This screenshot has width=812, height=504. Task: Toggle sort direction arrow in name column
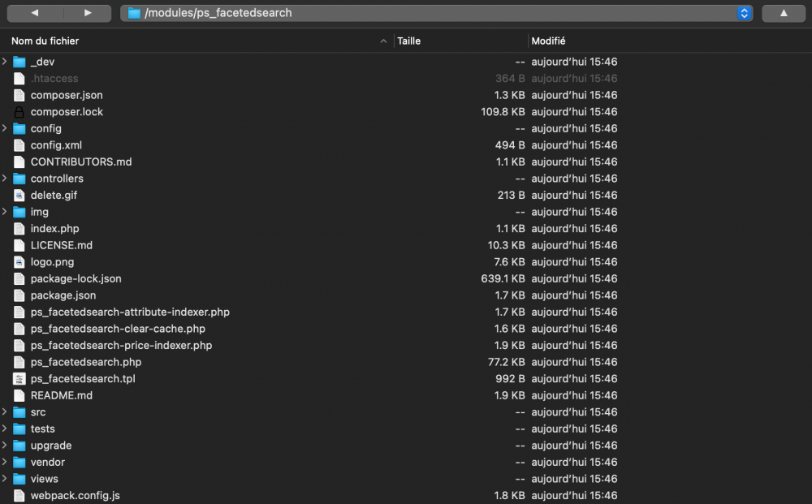[x=383, y=41]
